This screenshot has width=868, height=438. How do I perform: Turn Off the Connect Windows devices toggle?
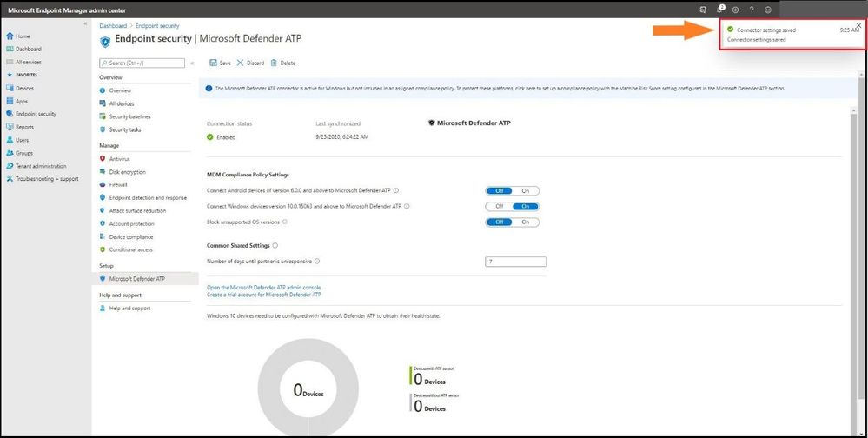pos(500,206)
